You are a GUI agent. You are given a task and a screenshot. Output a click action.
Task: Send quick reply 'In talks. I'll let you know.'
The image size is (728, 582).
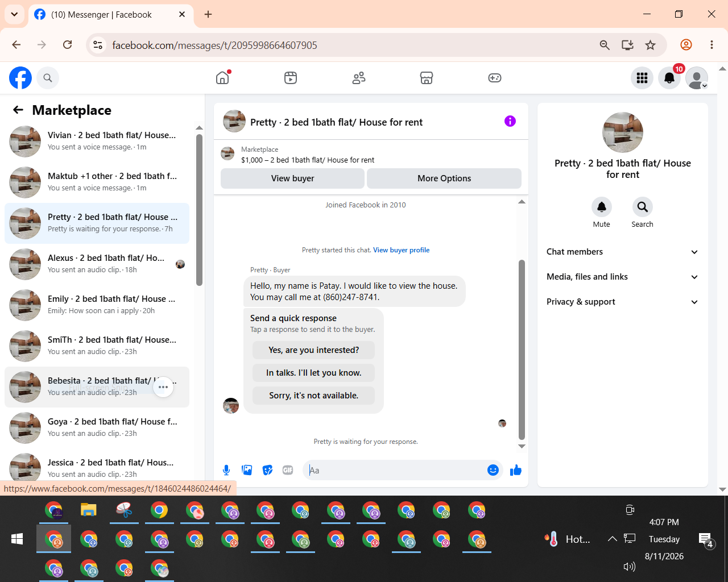coord(313,373)
